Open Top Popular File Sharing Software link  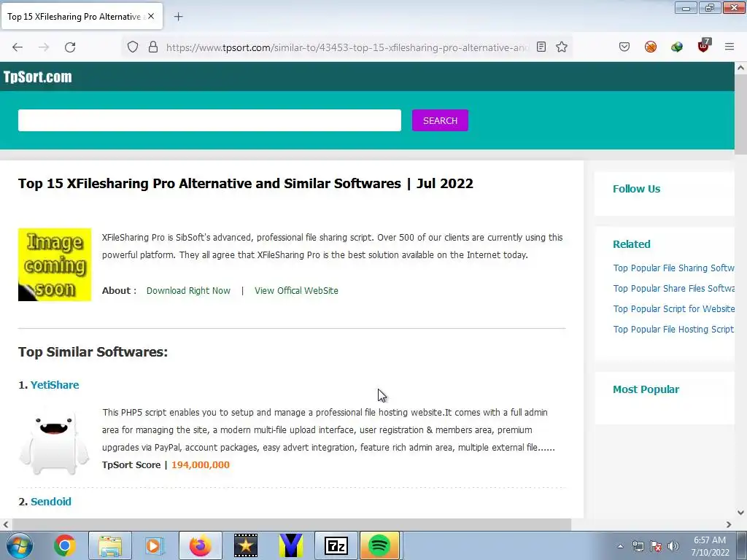(x=673, y=268)
